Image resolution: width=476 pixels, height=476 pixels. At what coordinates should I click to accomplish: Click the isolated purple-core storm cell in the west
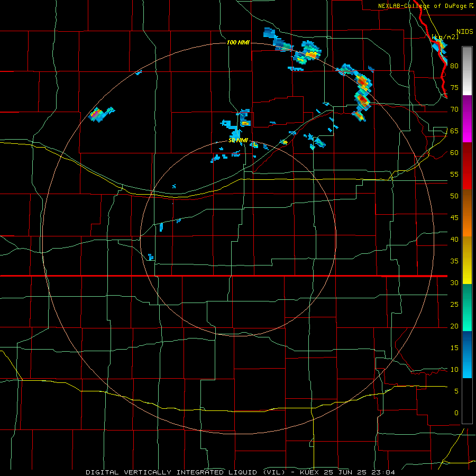click(x=96, y=114)
